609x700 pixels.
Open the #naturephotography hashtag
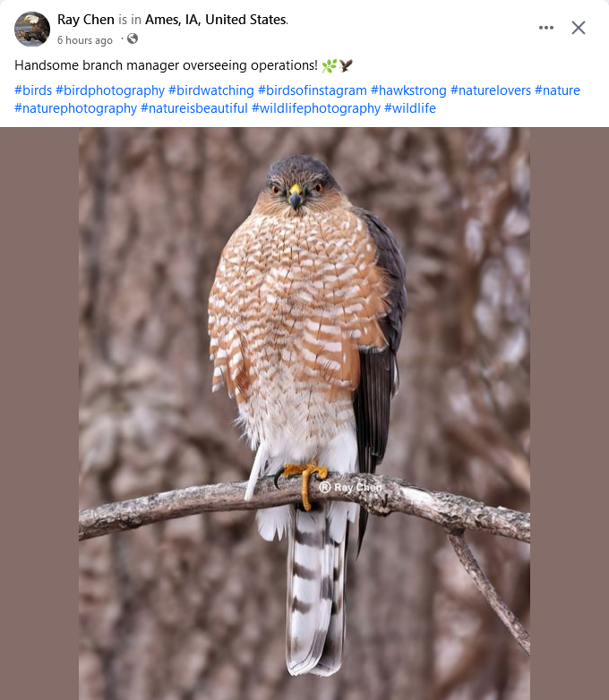coord(75,108)
